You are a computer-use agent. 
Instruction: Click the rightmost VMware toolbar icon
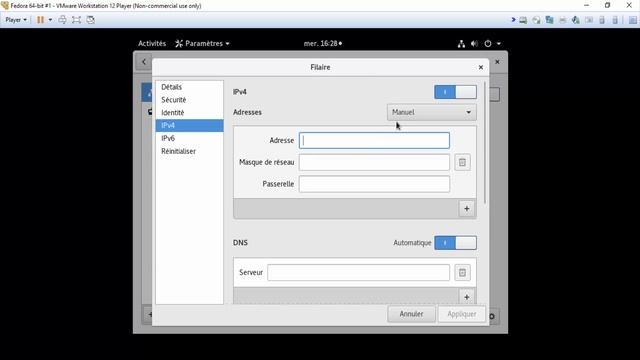click(633, 20)
